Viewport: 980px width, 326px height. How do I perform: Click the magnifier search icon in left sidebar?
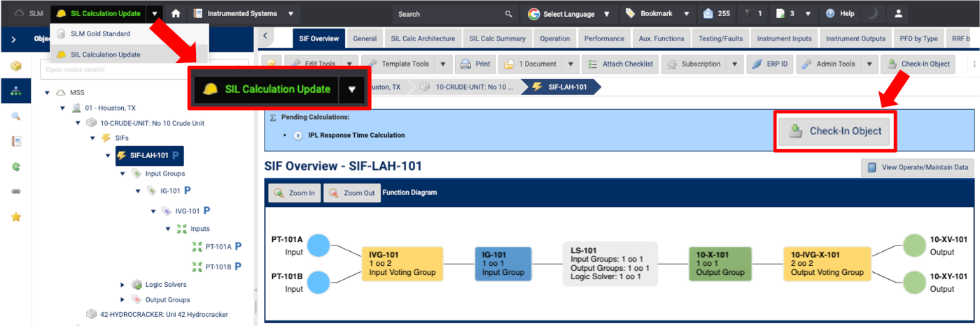click(16, 115)
